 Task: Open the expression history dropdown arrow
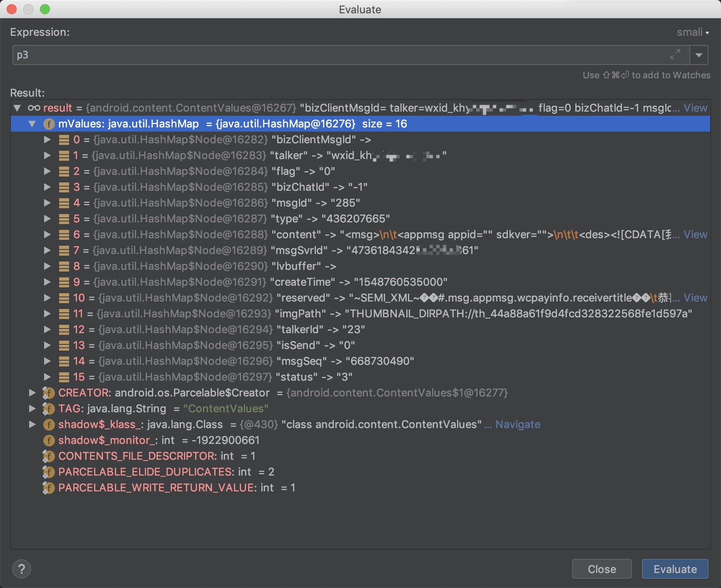[x=699, y=55]
